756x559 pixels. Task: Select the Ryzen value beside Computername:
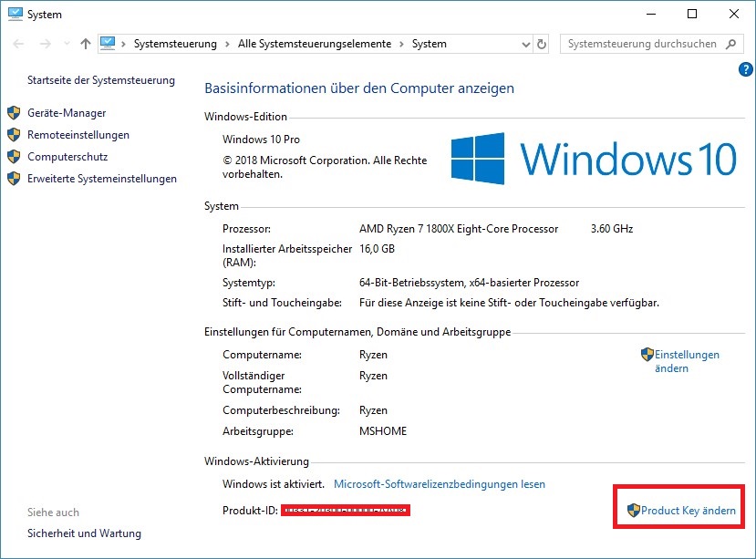tap(373, 355)
